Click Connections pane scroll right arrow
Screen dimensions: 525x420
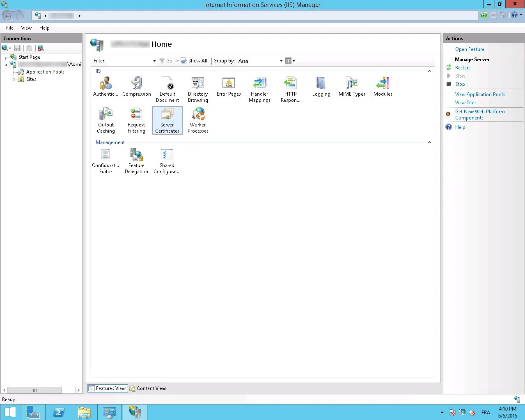pos(78,390)
